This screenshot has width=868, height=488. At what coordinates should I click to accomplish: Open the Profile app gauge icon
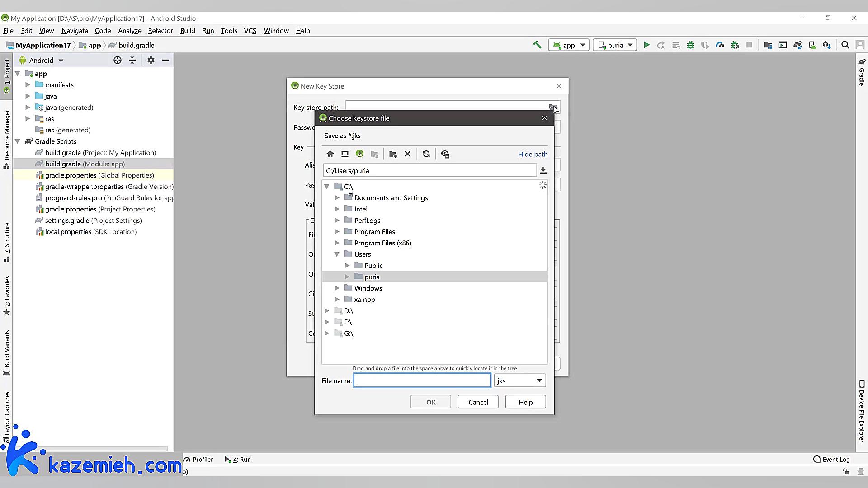(x=720, y=45)
